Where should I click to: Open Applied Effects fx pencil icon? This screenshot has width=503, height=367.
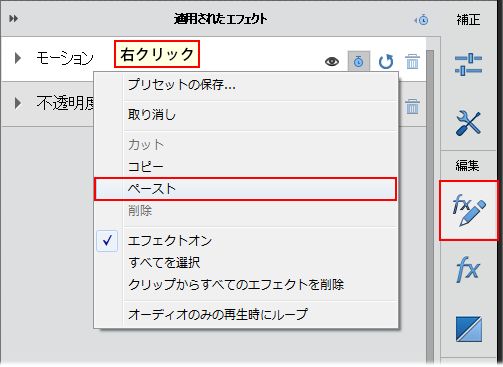click(x=469, y=210)
